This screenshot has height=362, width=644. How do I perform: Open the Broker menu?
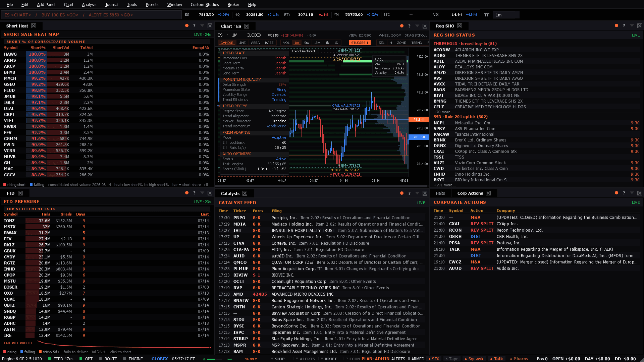tap(233, 4)
